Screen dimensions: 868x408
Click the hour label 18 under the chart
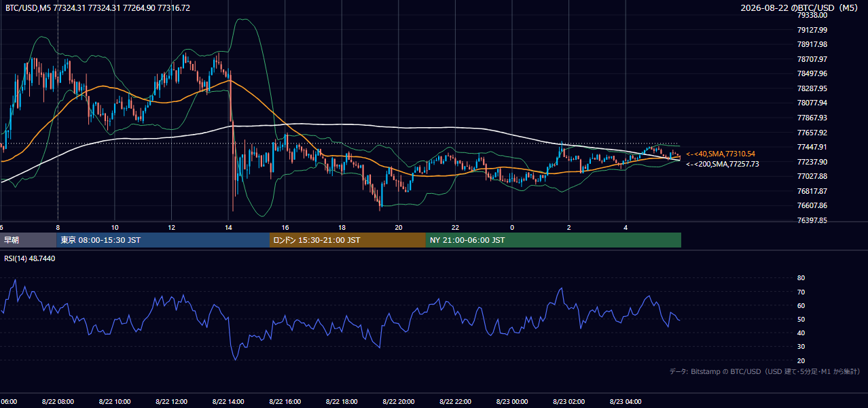coord(342,227)
